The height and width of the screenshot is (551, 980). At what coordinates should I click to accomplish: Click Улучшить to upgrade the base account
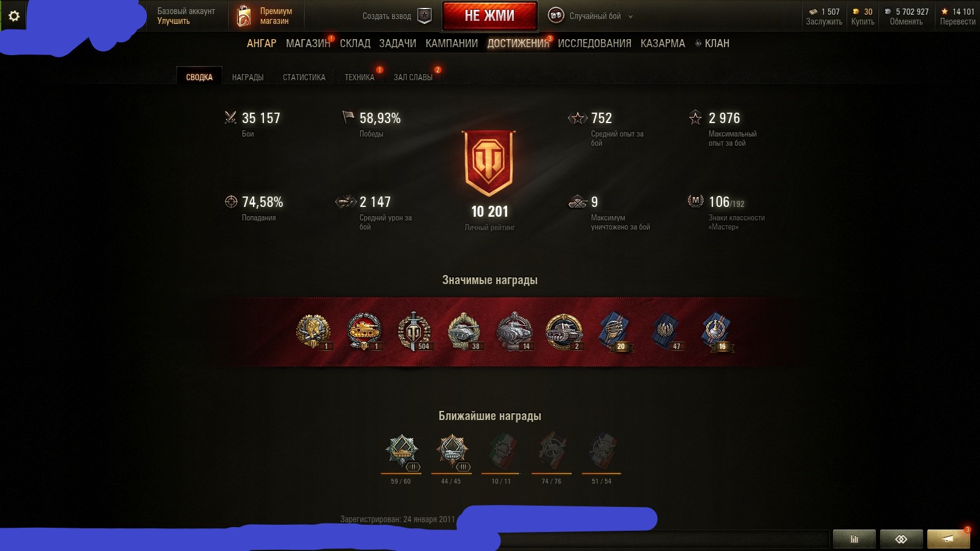(x=173, y=21)
